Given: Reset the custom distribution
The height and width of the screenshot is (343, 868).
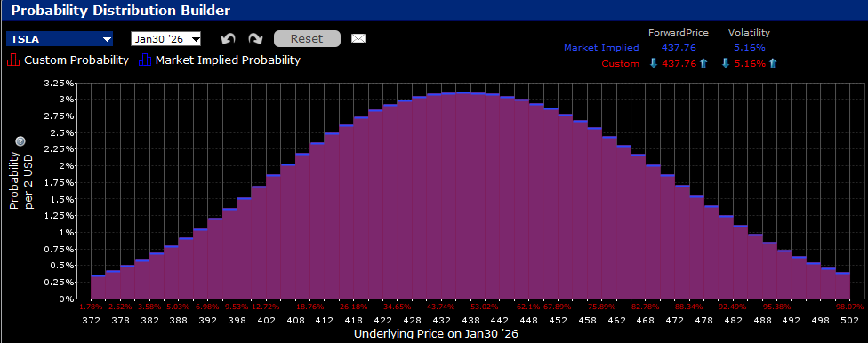Looking at the screenshot, I should coord(307,39).
